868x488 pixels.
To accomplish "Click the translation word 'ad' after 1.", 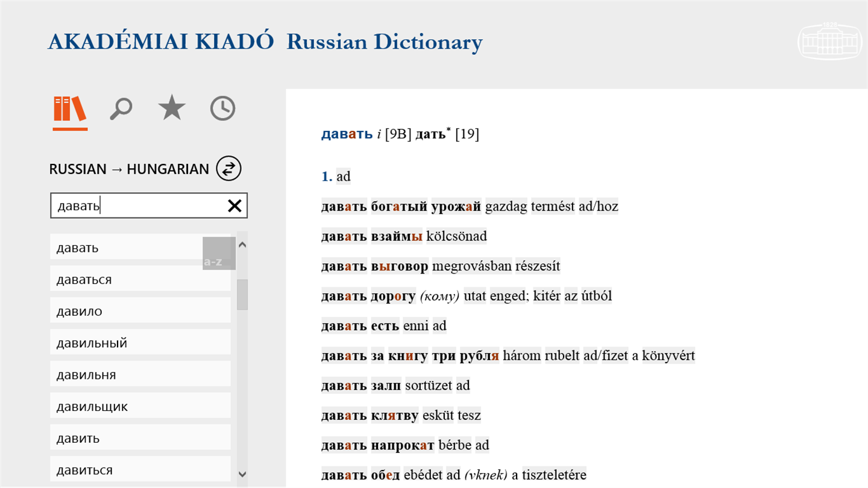I will click(x=344, y=177).
